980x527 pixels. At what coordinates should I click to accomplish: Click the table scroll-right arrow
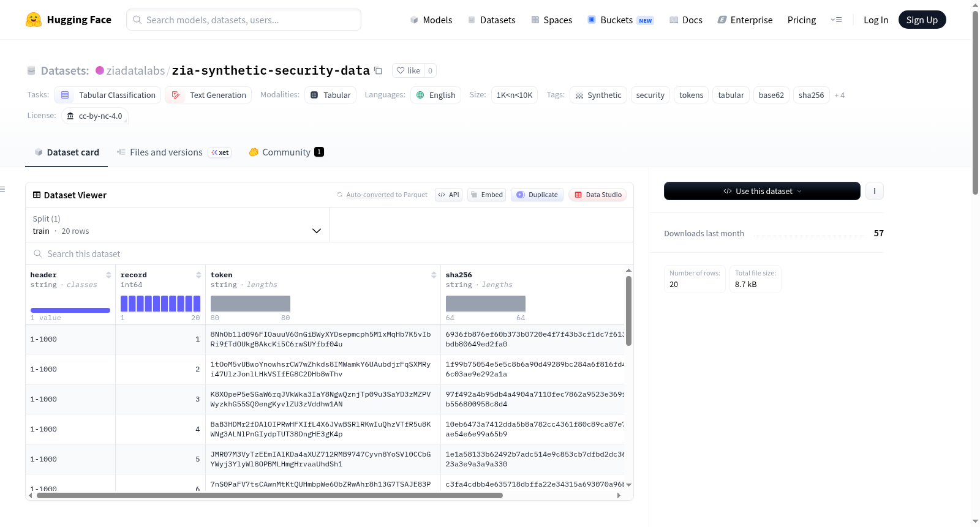point(619,496)
